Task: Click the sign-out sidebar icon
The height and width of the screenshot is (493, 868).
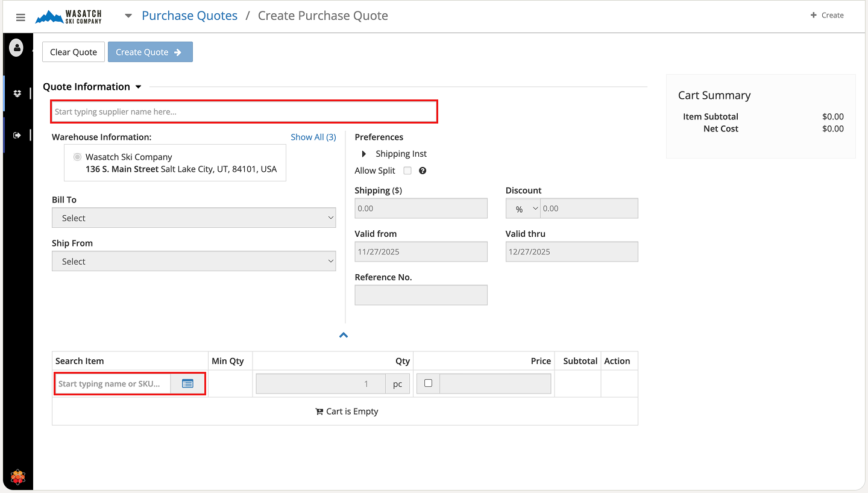Action: [x=17, y=135]
